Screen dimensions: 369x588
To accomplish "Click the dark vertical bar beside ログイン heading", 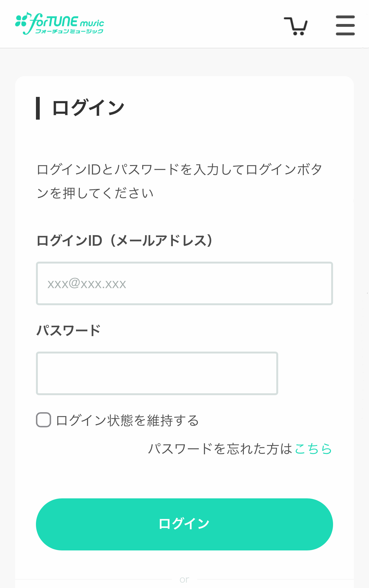I will coord(38,108).
